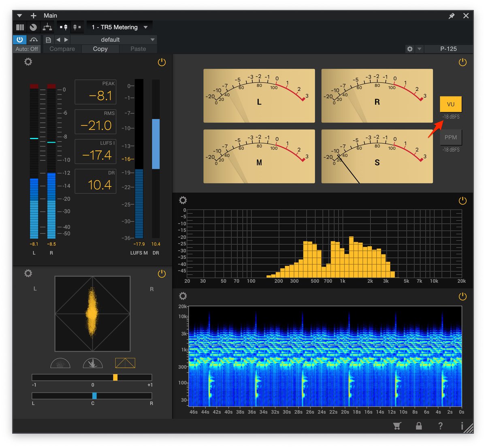Click the rain-style vectorscope display icon
Screen dimensions: 486x448
pos(92,363)
